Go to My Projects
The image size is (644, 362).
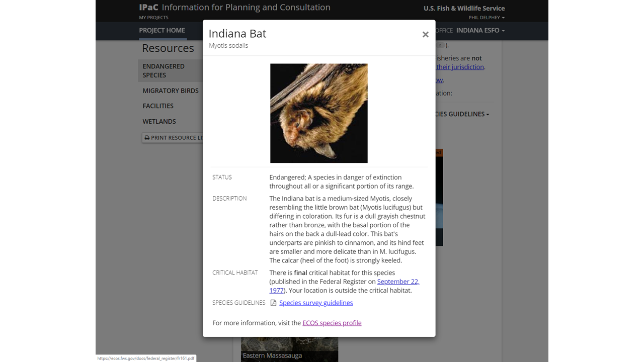click(153, 18)
